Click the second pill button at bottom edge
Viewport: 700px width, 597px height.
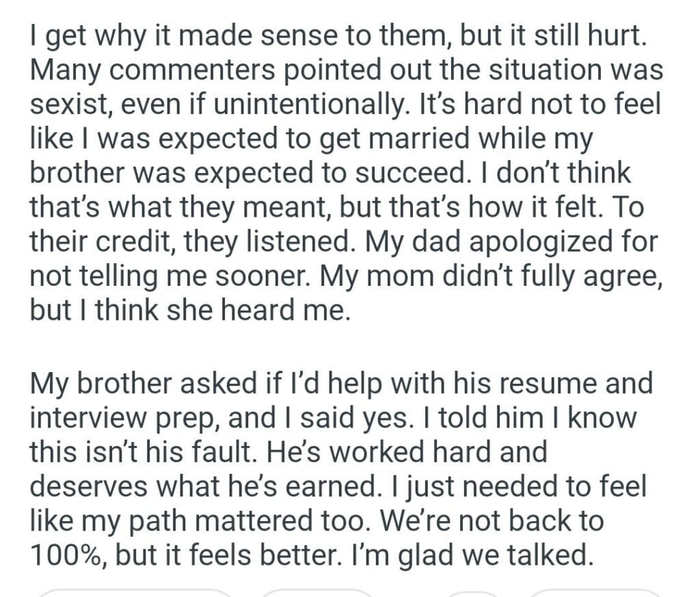point(316,592)
